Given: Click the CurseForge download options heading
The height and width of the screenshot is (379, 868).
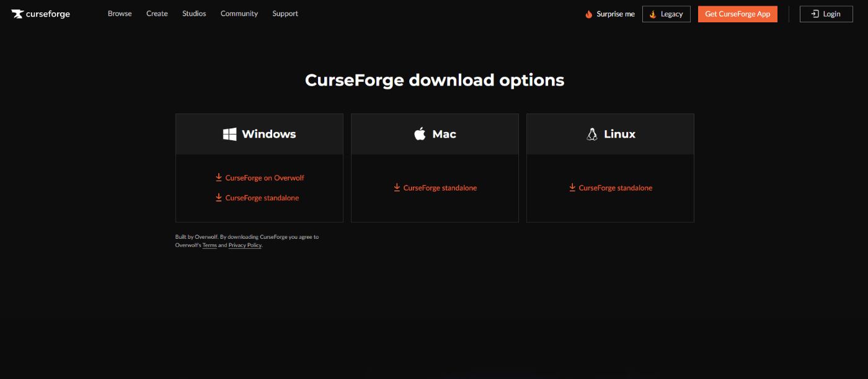Looking at the screenshot, I should [435, 80].
